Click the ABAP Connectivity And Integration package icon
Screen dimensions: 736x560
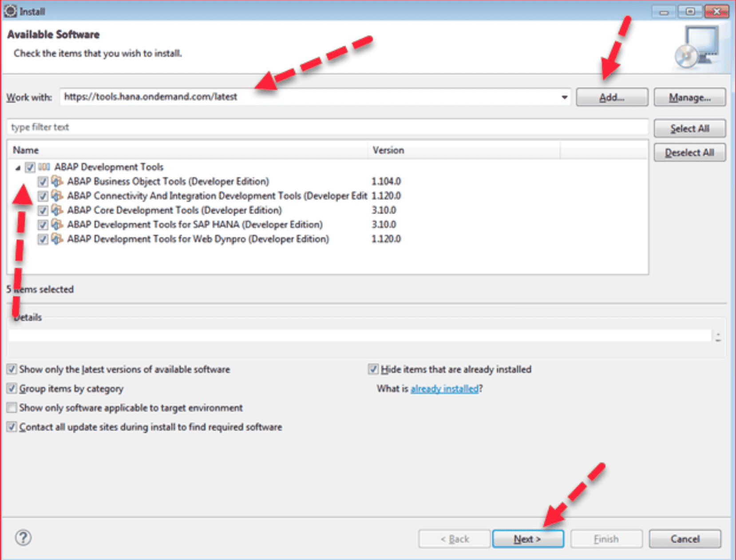tap(57, 196)
